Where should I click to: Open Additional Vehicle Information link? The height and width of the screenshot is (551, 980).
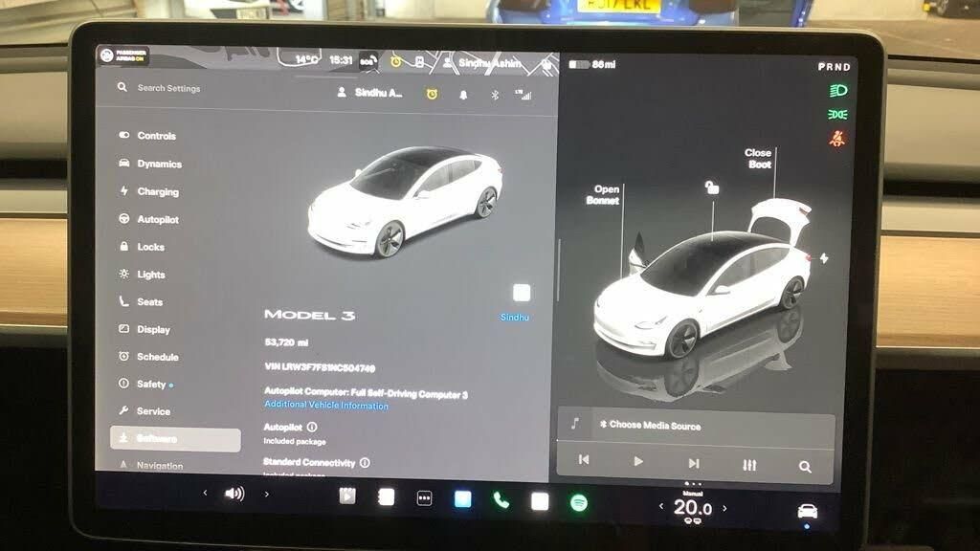point(326,406)
